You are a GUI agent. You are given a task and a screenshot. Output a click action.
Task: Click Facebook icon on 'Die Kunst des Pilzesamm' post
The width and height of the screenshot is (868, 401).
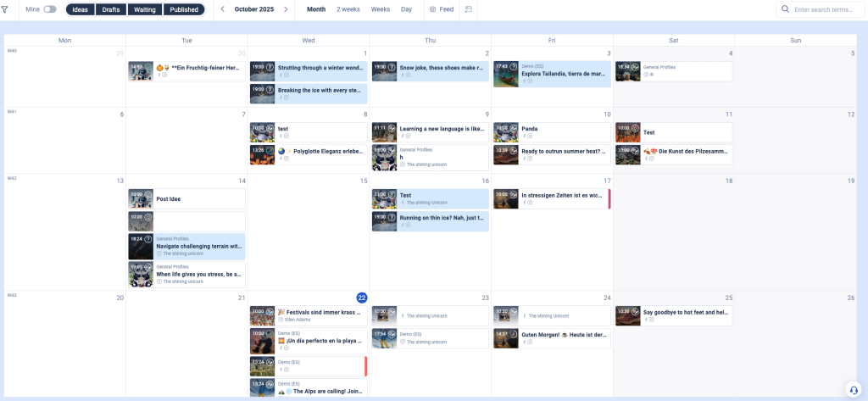pyautogui.click(x=645, y=159)
